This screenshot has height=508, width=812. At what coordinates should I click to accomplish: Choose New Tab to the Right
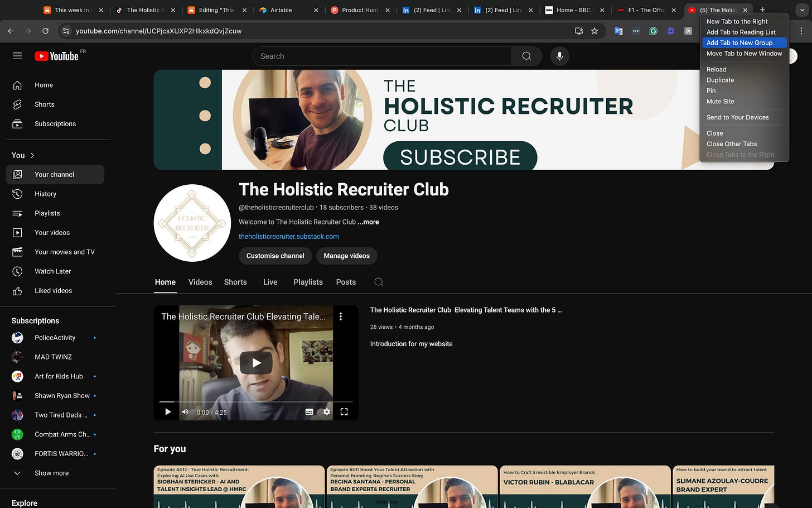(744, 21)
